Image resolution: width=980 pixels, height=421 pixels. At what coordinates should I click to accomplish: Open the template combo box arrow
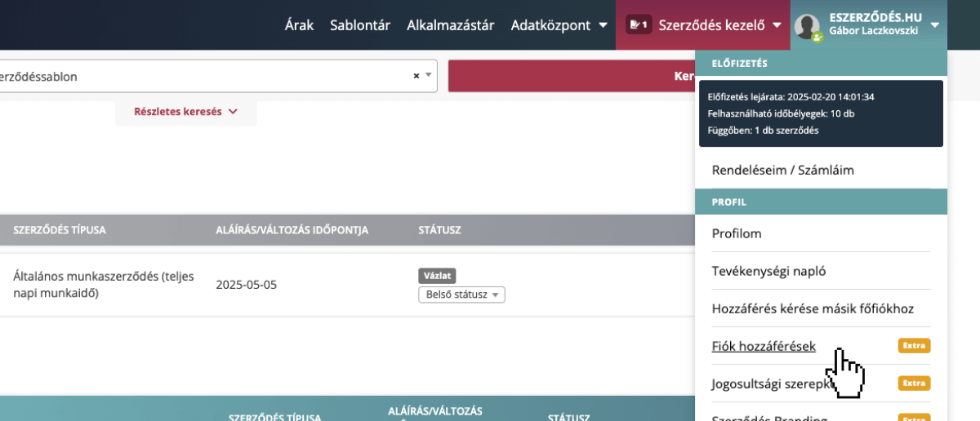point(428,75)
